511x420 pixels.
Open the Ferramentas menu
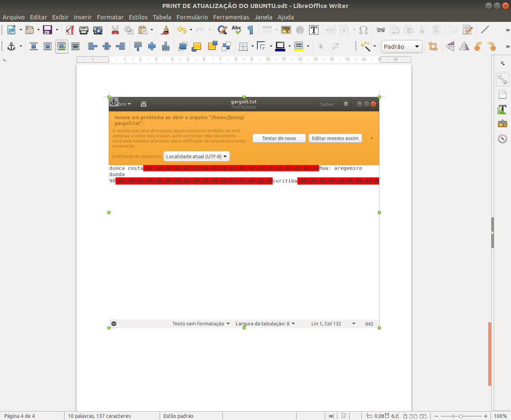click(x=231, y=17)
